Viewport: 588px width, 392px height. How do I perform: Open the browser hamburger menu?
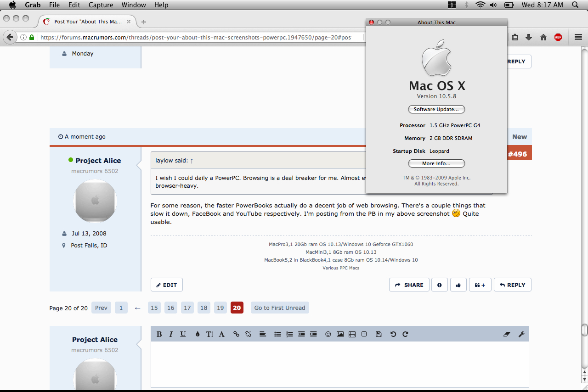pyautogui.click(x=578, y=37)
